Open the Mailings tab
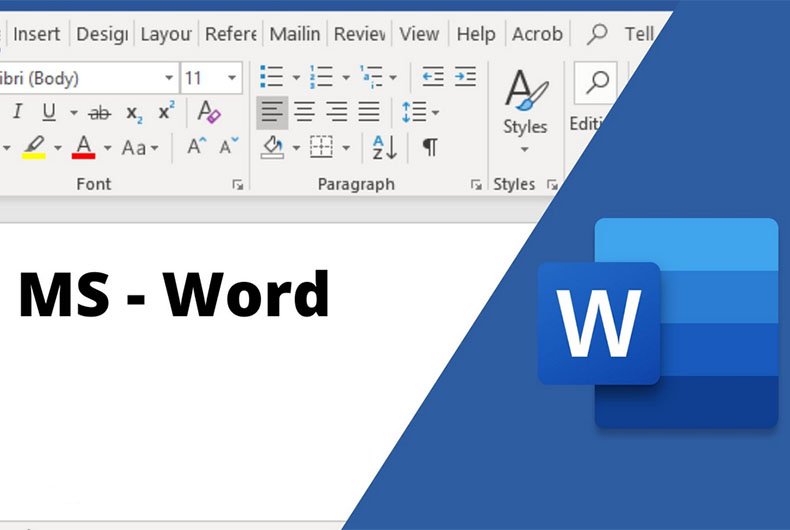This screenshot has height=530, width=790. pos(295,34)
